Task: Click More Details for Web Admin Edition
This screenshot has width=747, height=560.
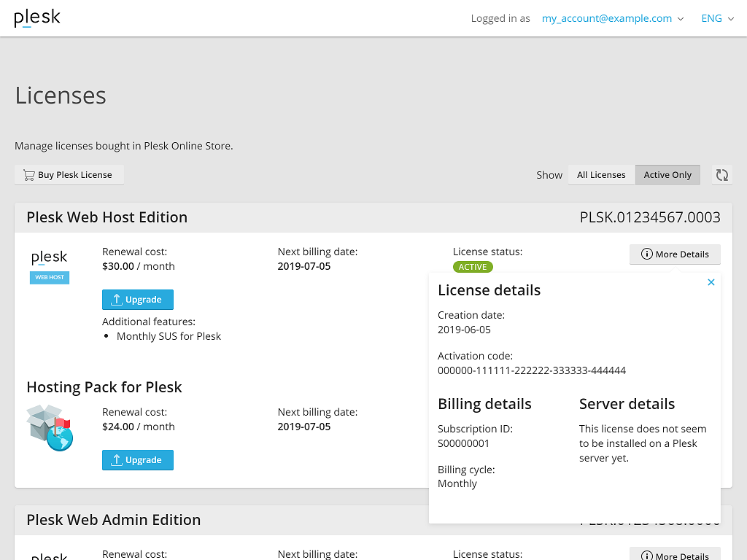Action: coord(675,556)
